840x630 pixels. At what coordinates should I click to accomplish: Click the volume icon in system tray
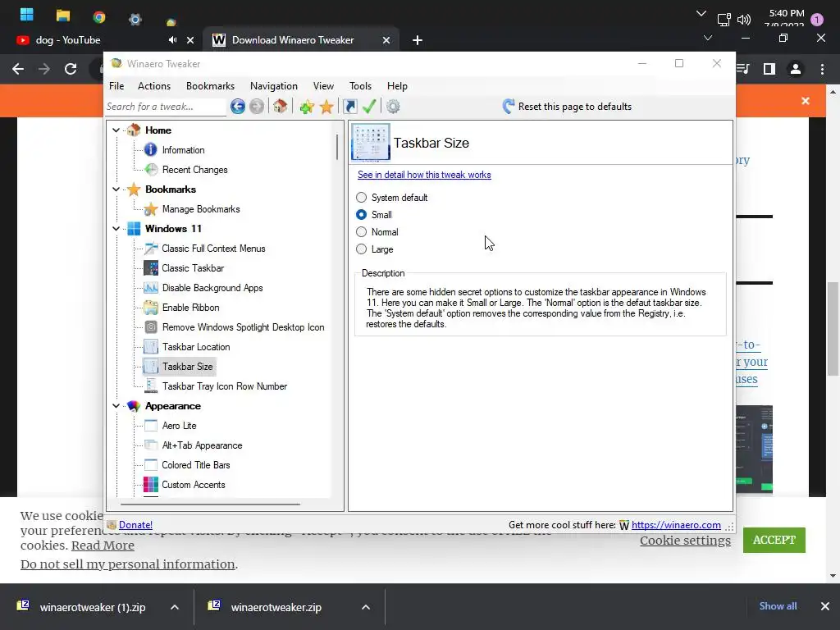pyautogui.click(x=743, y=20)
